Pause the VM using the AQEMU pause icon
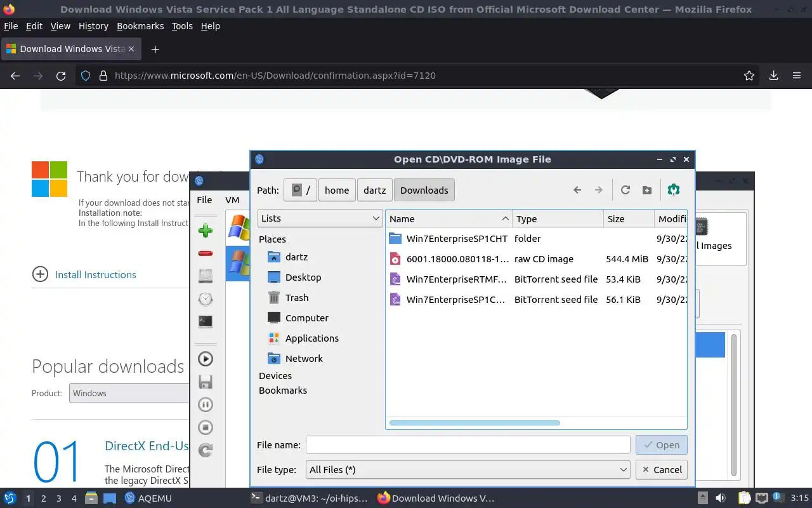 [x=205, y=404]
